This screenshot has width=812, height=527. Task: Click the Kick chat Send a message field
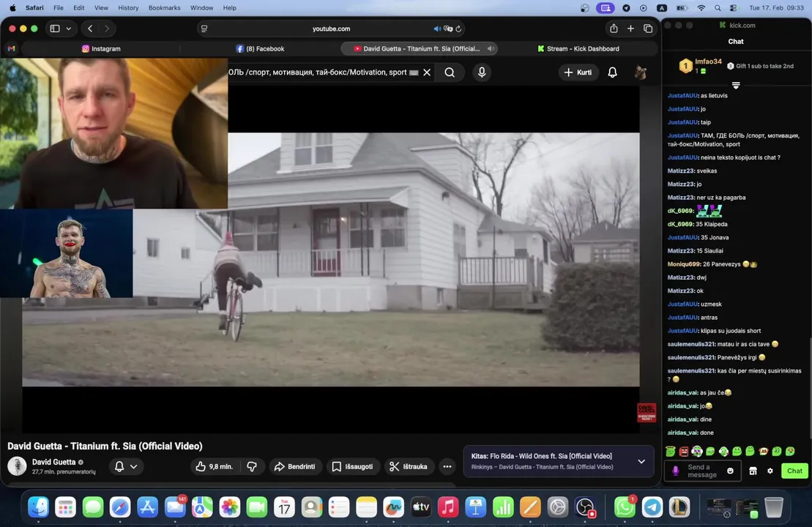pos(702,471)
